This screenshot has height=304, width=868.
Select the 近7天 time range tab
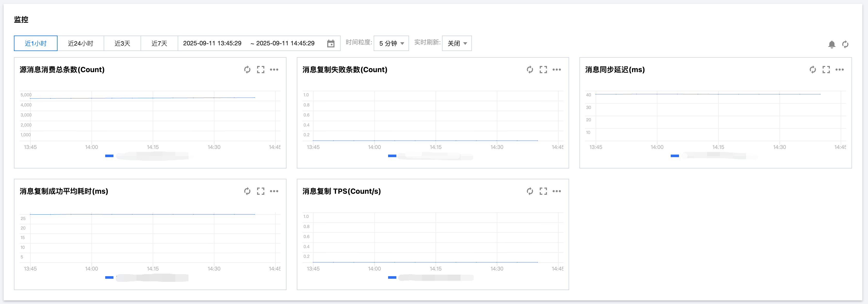coord(159,44)
